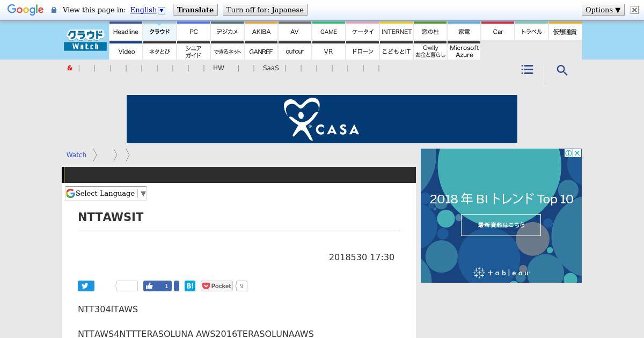Click the Cloud Watch site logo
Viewport: 644px width, 338px height.
point(85,40)
